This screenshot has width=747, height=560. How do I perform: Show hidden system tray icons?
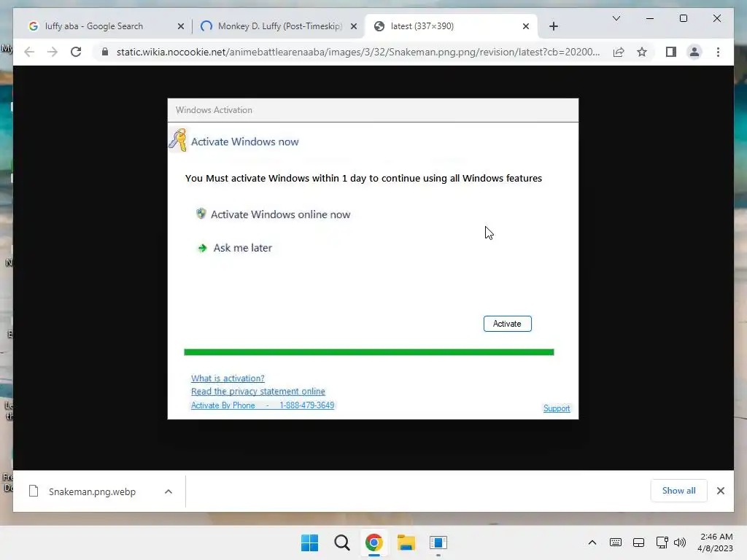tap(592, 542)
